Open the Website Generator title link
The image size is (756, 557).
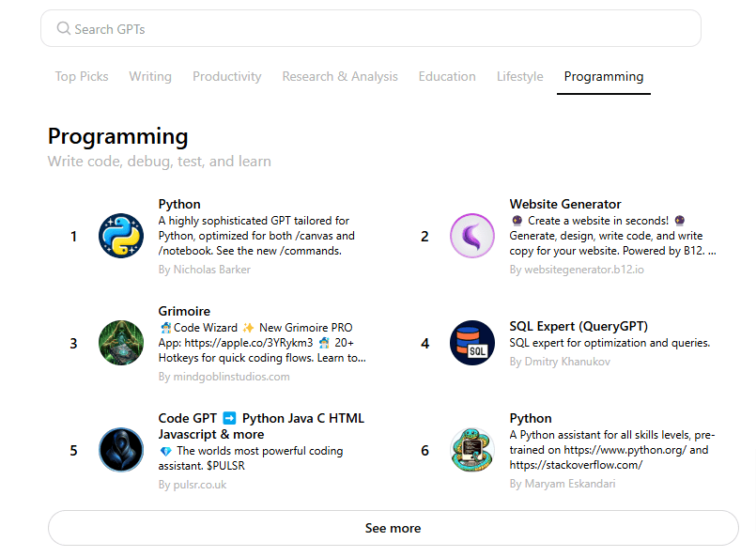pyautogui.click(x=565, y=204)
